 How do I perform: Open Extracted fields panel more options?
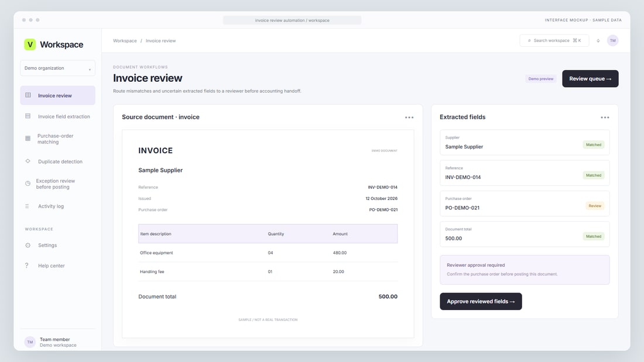[x=605, y=118]
